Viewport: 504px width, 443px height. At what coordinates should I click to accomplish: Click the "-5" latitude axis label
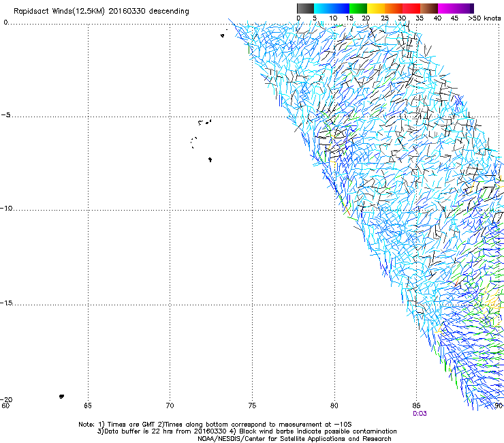[6, 115]
